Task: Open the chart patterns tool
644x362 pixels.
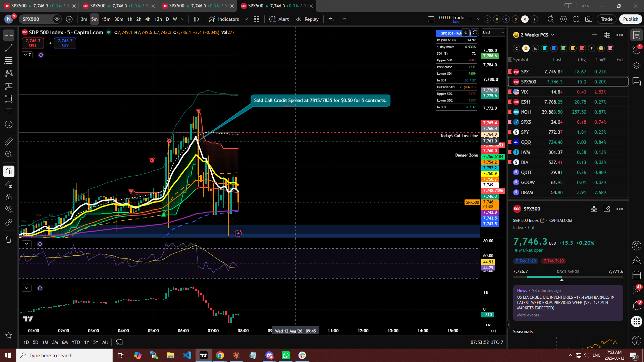Action: click(x=9, y=73)
